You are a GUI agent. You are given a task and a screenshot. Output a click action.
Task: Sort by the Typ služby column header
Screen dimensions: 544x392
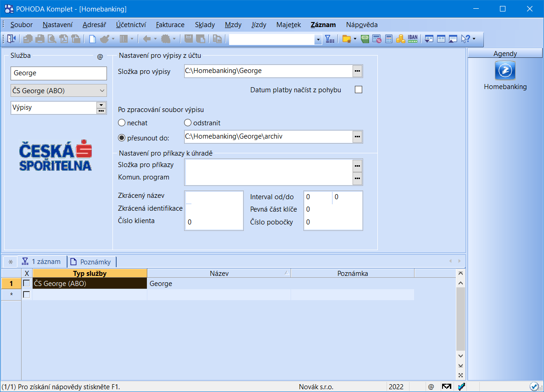coord(90,274)
